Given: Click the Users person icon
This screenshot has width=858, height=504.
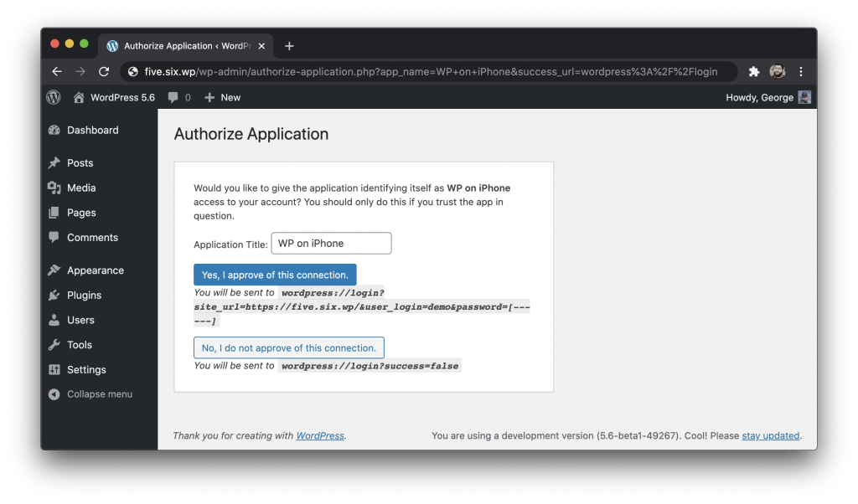Looking at the screenshot, I should tap(54, 320).
